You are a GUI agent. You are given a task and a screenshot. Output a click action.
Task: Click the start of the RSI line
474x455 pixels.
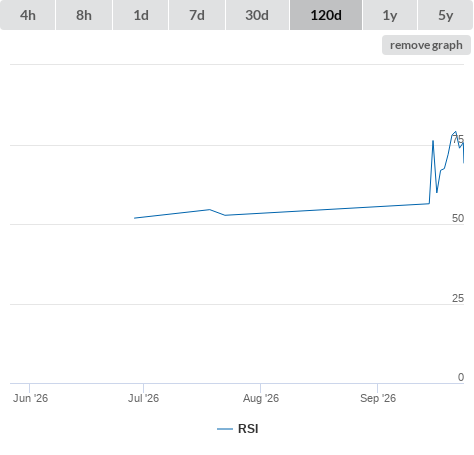(135, 218)
